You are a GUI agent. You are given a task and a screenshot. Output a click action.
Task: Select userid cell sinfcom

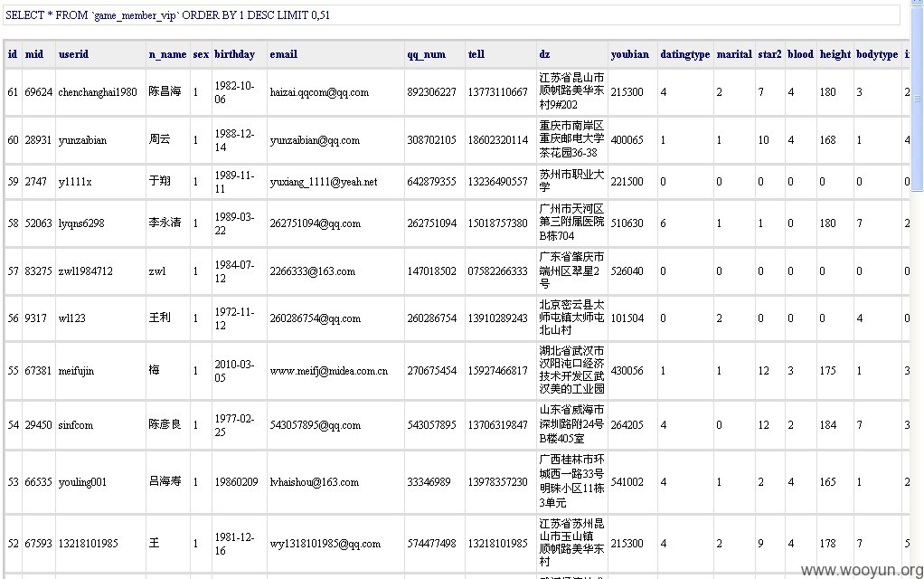(75, 425)
